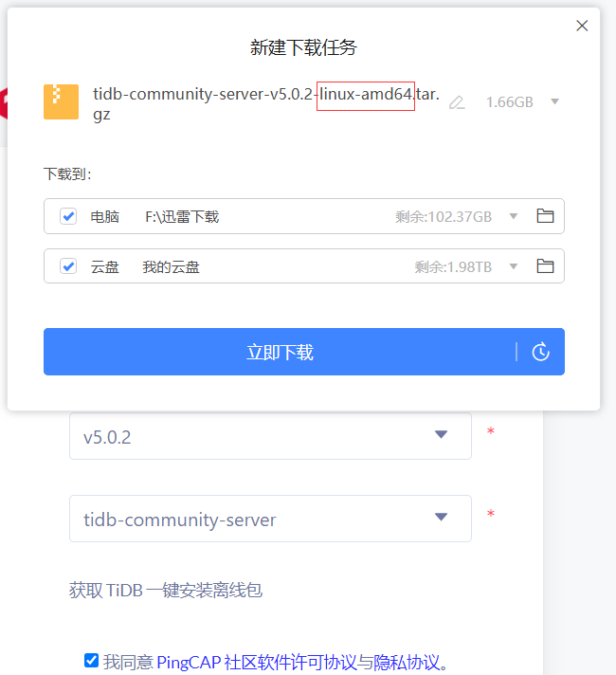Click the 我的云盘 path text

click(x=171, y=267)
